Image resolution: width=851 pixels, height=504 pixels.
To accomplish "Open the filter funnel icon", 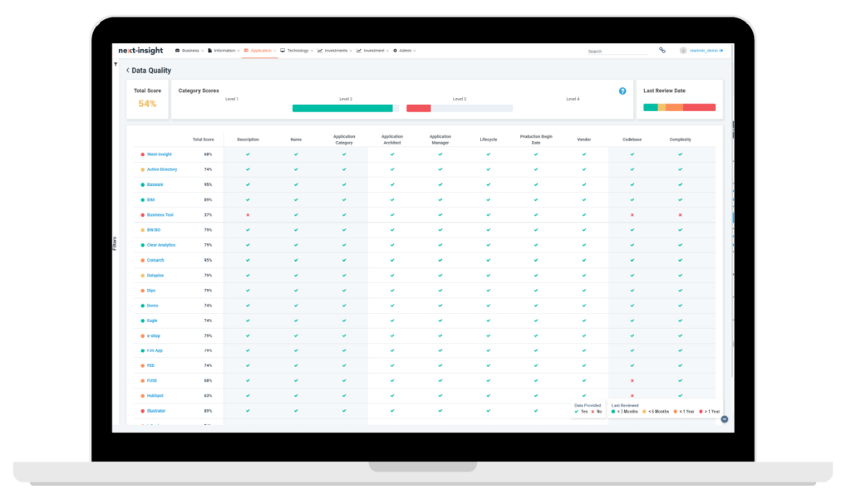I will point(116,64).
